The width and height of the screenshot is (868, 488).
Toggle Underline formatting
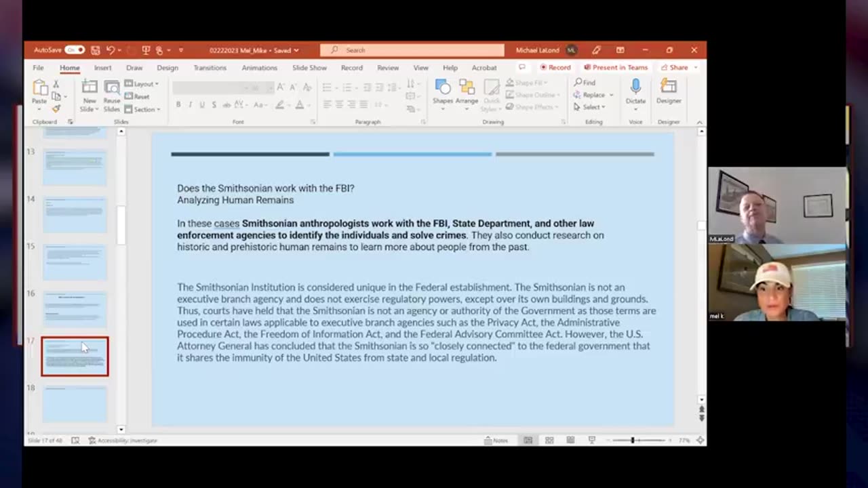[202, 105]
